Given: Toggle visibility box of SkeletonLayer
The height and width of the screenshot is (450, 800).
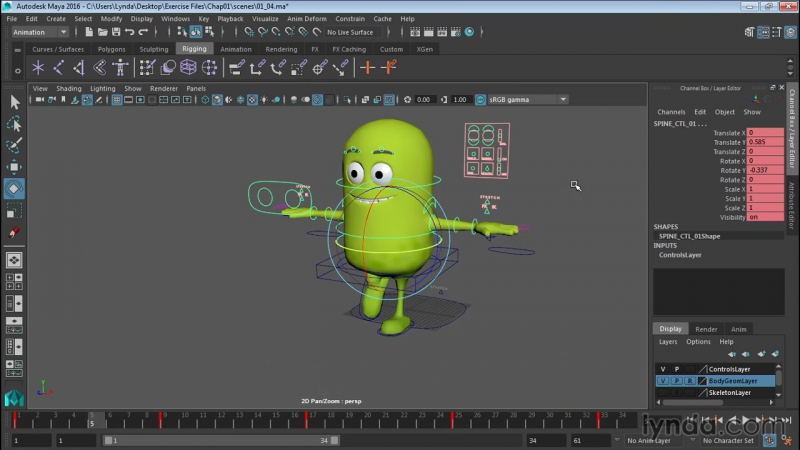Looking at the screenshot, I should point(663,392).
